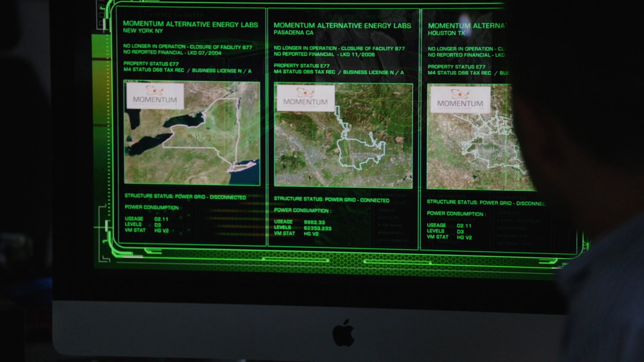Select the 'NEW YORK NY' location label
The width and height of the screenshot is (644, 362).
tap(143, 31)
